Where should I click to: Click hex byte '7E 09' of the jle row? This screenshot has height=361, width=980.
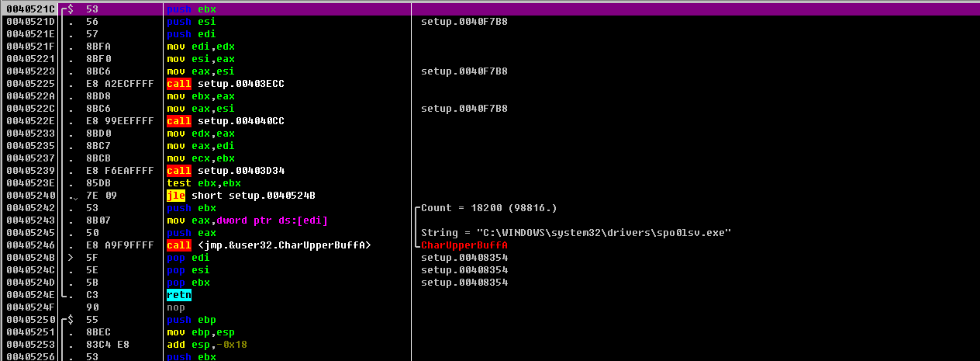click(x=102, y=196)
